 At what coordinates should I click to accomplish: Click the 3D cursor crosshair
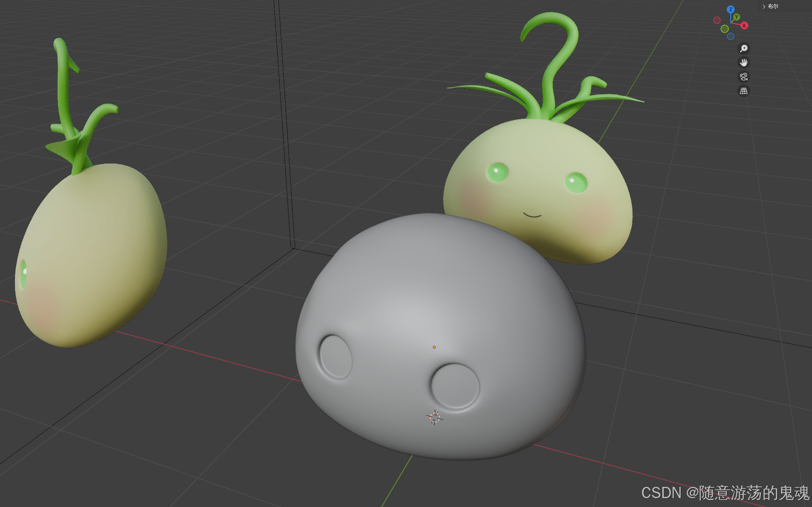coord(435,417)
